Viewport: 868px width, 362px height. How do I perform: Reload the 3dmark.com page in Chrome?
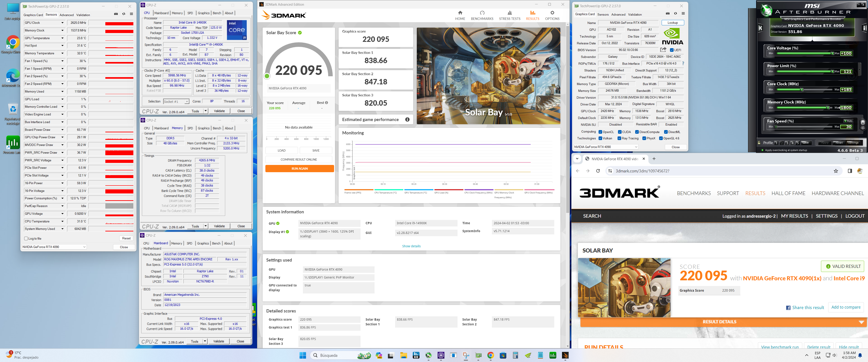pos(598,171)
